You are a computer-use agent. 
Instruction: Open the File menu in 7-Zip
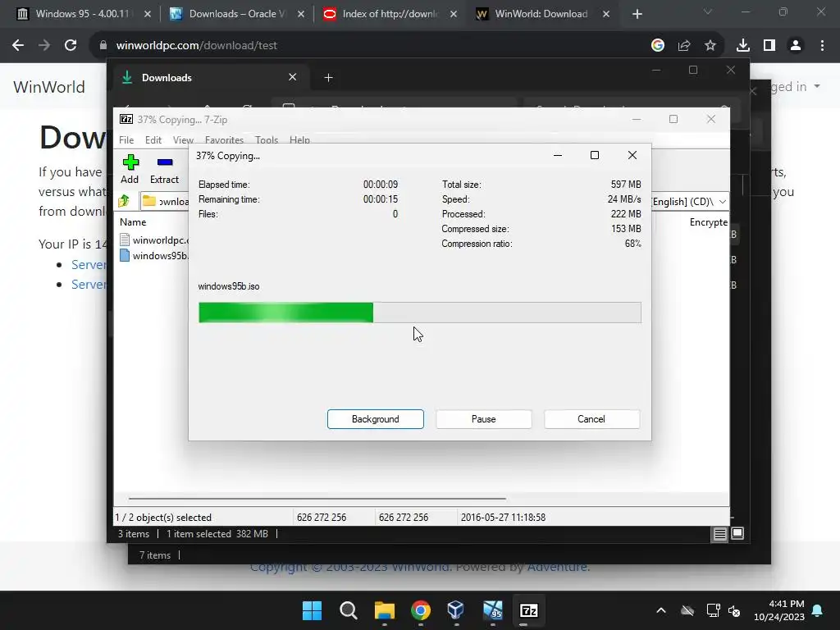pyautogui.click(x=126, y=139)
